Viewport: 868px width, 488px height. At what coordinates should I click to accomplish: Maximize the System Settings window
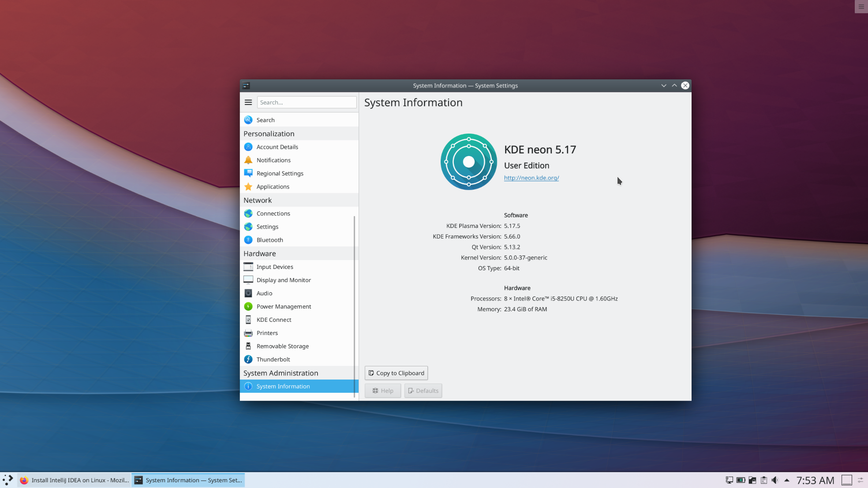tap(674, 86)
